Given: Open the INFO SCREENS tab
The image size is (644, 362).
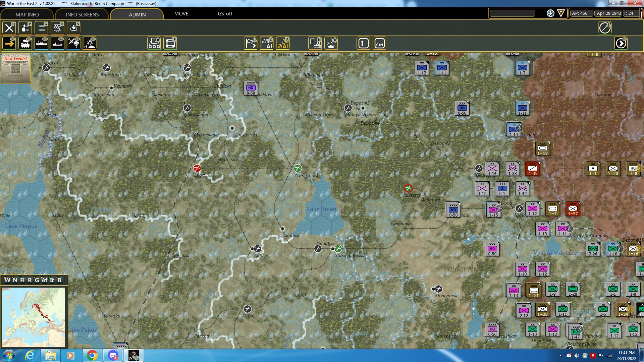Looking at the screenshot, I should click(82, 14).
